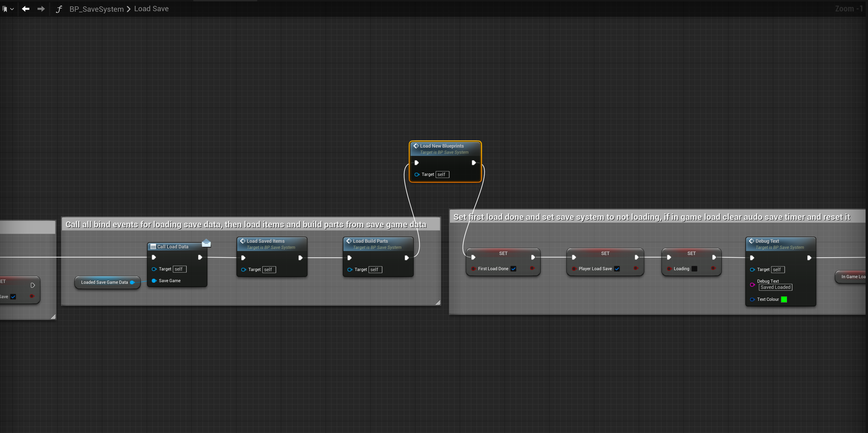868x433 pixels.
Task: Click the diamond icon on Debug Text node header
Action: coord(752,241)
